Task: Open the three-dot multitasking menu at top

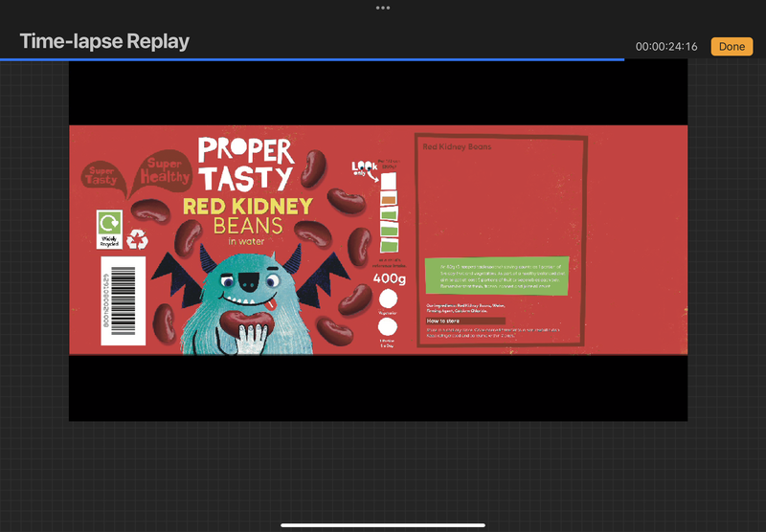Action: coord(383,8)
